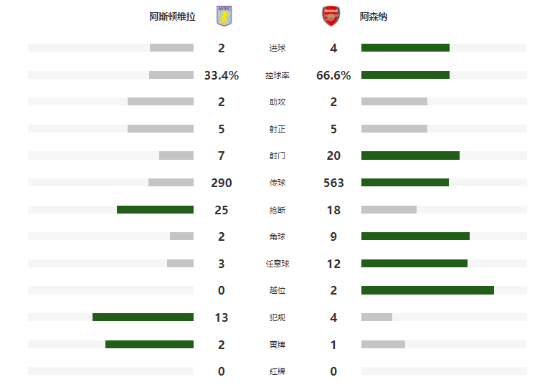Click Aston Villa's 290 passes value

click(x=222, y=183)
